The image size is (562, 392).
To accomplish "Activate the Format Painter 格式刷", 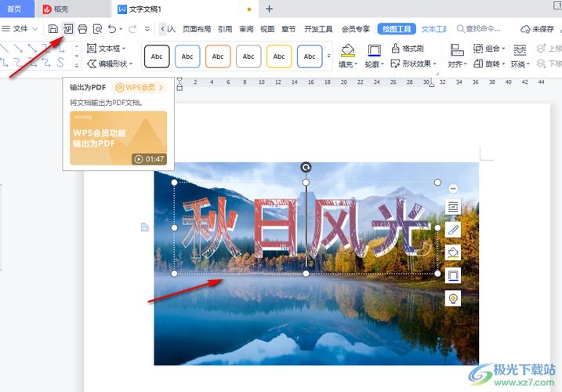I will tap(408, 48).
